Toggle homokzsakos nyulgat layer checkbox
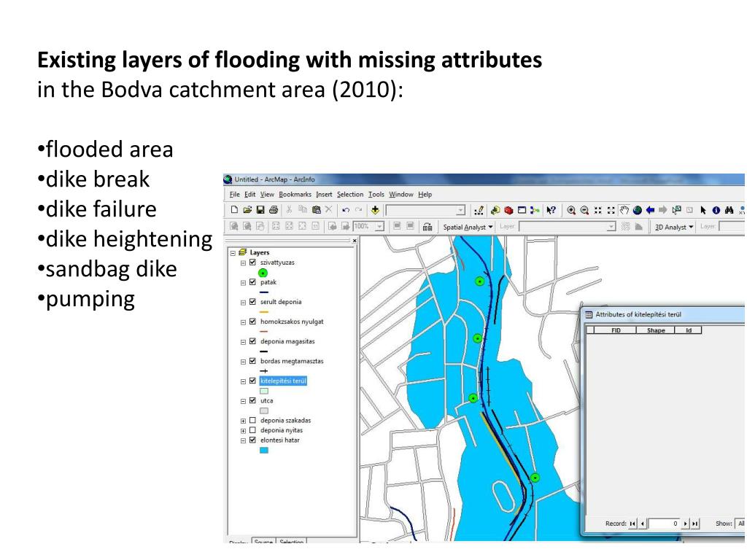The height and width of the screenshot is (560, 747). tap(252, 322)
